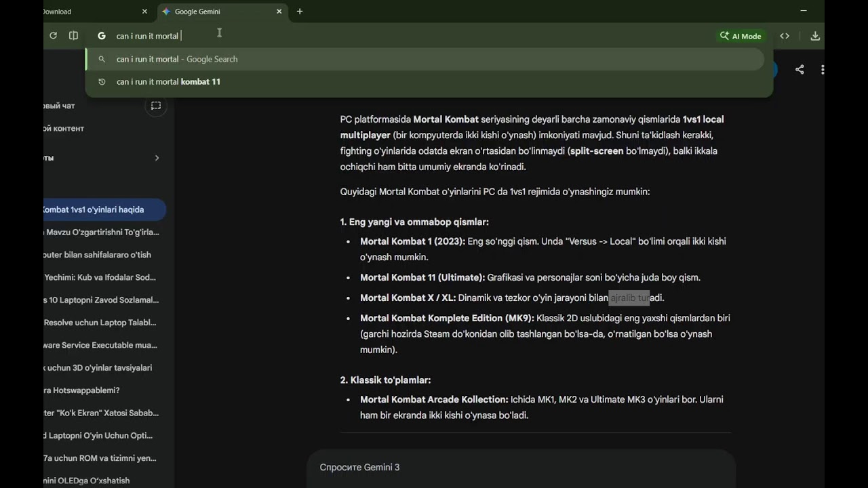Screen dimensions: 868x488
Task: Open '7a uchun ROM va tizimni yen...' chat
Action: (x=104, y=458)
